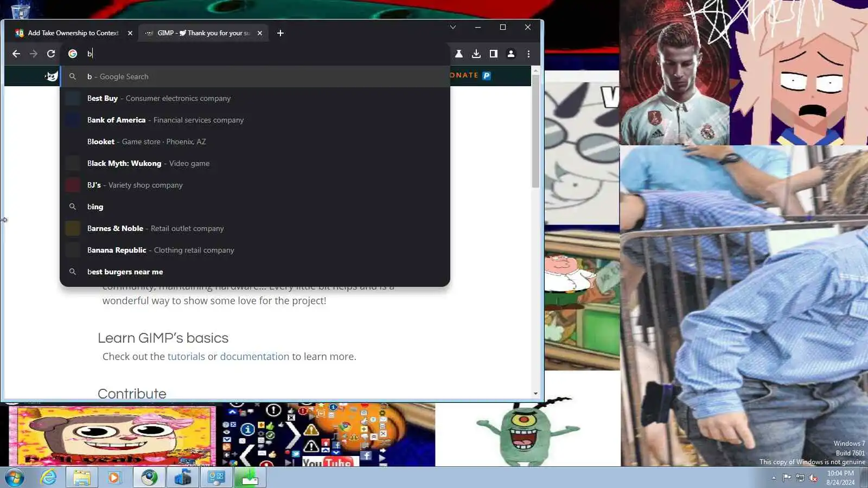Screen dimensions: 868x488
Task: Click the browser forward arrow
Action: 34,54
